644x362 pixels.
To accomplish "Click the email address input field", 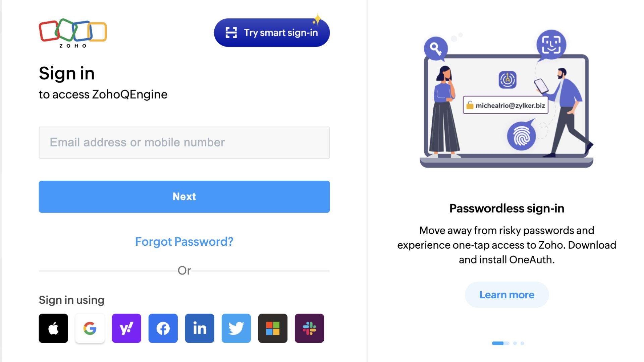I will (184, 142).
